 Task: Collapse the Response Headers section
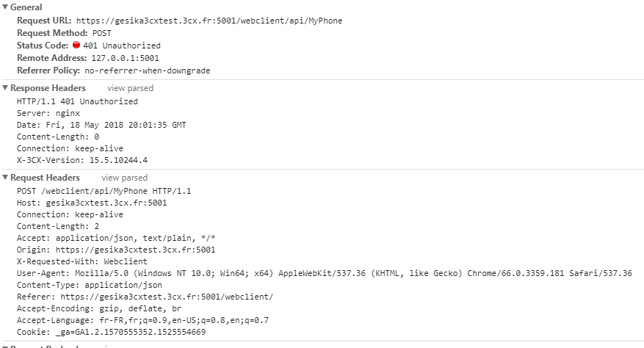point(5,88)
